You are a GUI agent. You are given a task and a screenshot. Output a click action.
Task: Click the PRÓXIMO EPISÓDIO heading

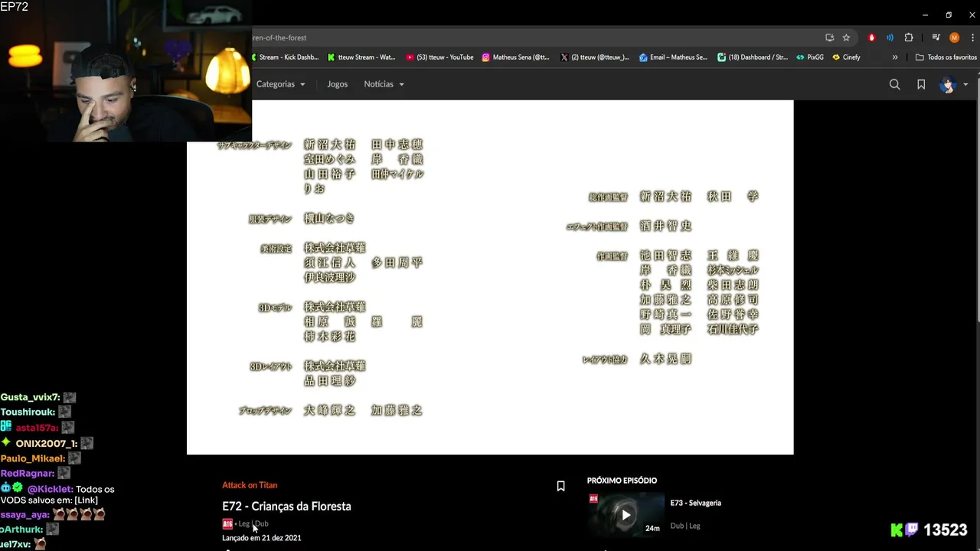(x=622, y=481)
